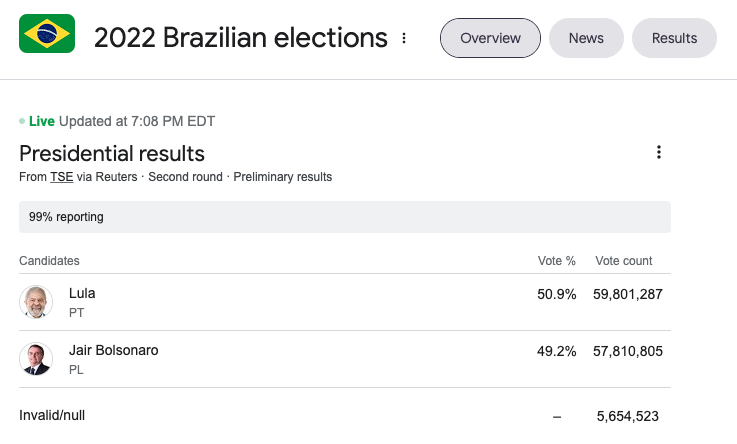Image resolution: width=737 pixels, height=444 pixels.
Task: Open the News tab
Action: coord(586,38)
